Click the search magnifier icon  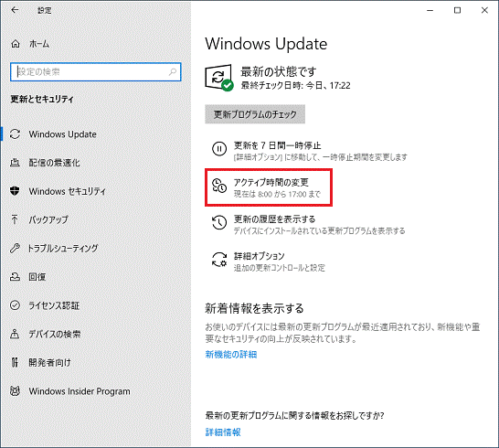173,72
